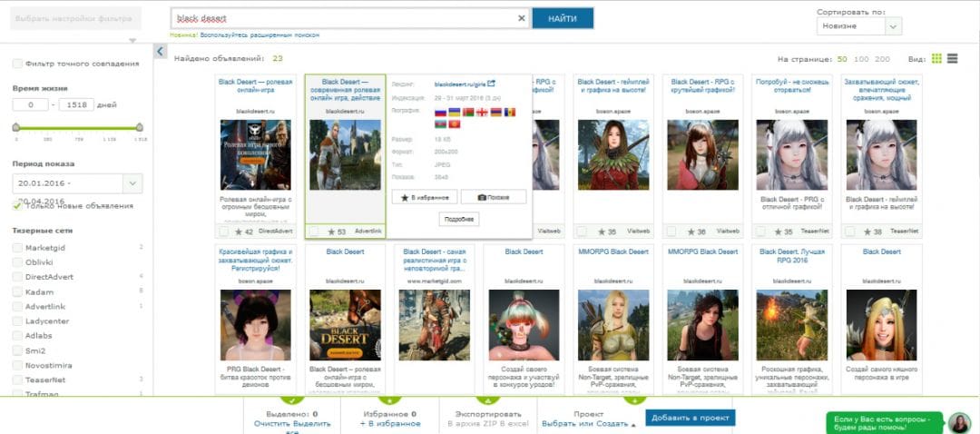Show 100 ads per page
Viewport: 980px width, 434px height.
[860, 59]
